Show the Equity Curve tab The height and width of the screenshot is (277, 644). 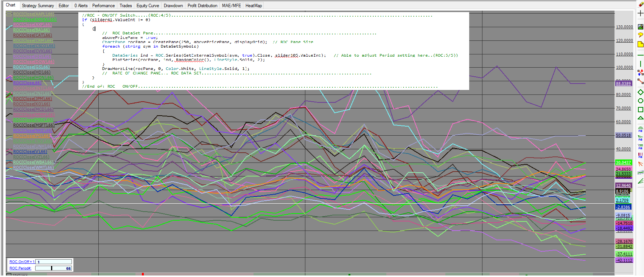148,6
